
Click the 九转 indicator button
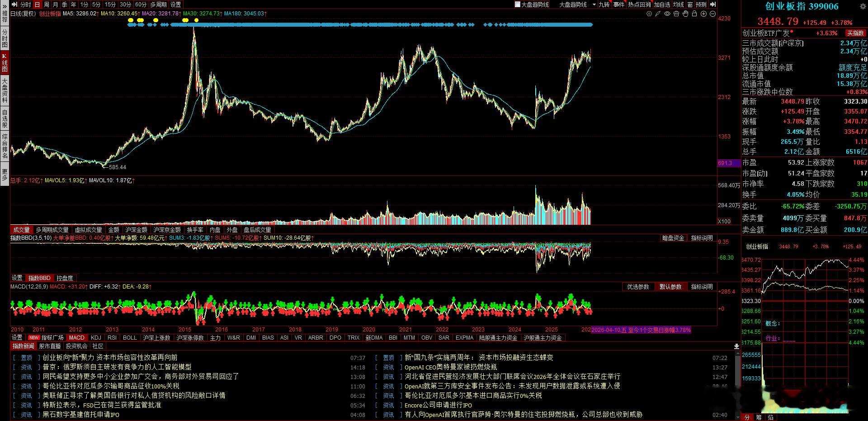click(x=604, y=5)
